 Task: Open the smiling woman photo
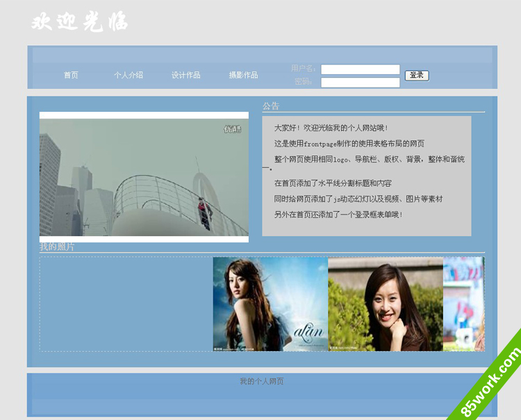coord(386,304)
